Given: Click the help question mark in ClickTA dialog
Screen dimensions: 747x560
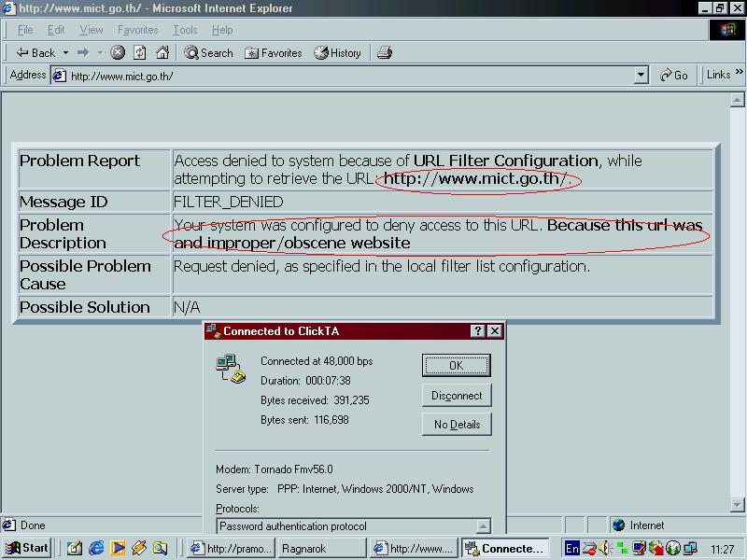Looking at the screenshot, I should (477, 331).
